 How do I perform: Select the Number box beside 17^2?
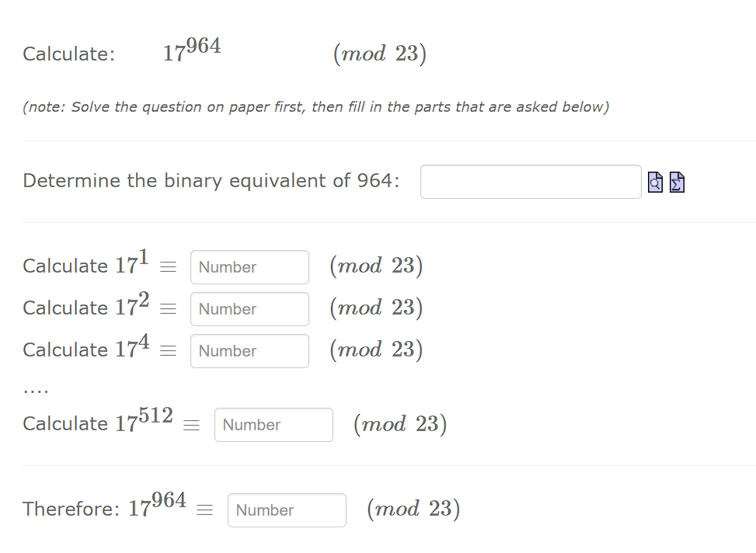click(249, 308)
